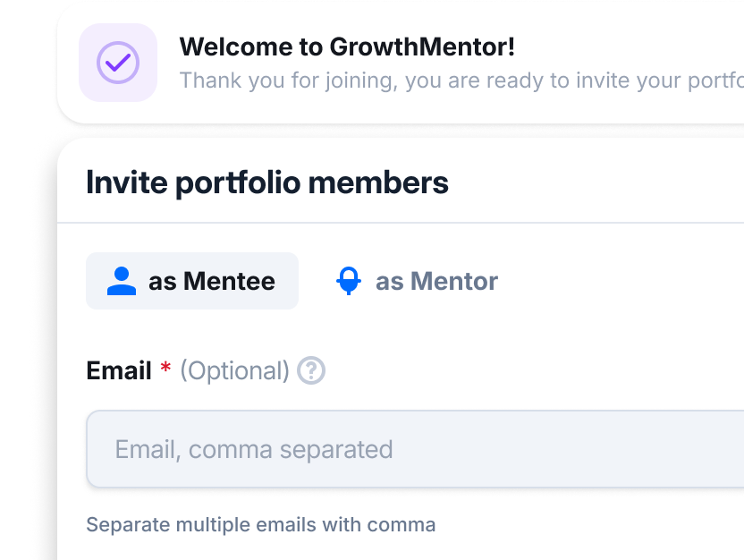The height and width of the screenshot is (560, 744).
Task: Click the divider line under Invite heading
Action: (401, 222)
